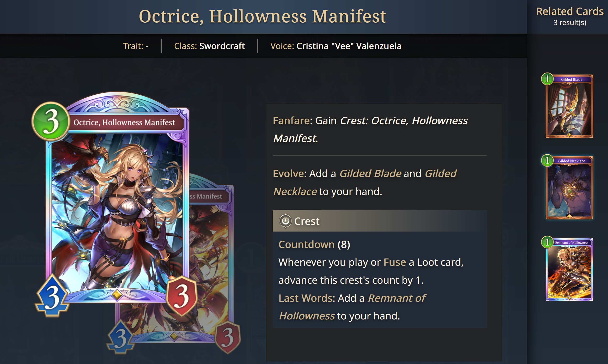The height and width of the screenshot is (364, 608).
Task: Open the Gilded Blade related card
Action: (x=569, y=106)
